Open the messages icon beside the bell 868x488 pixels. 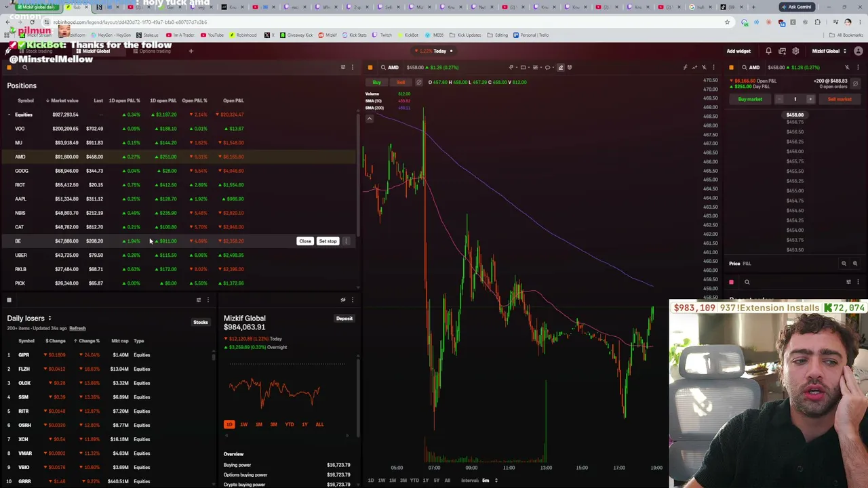782,51
